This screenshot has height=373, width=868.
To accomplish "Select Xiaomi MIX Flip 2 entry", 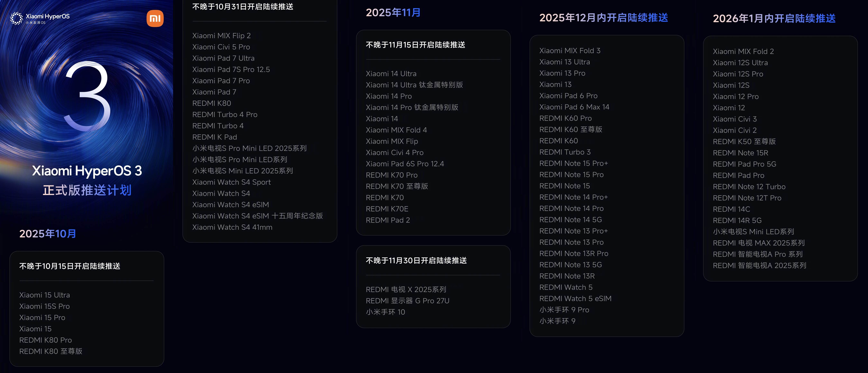I will point(221,36).
